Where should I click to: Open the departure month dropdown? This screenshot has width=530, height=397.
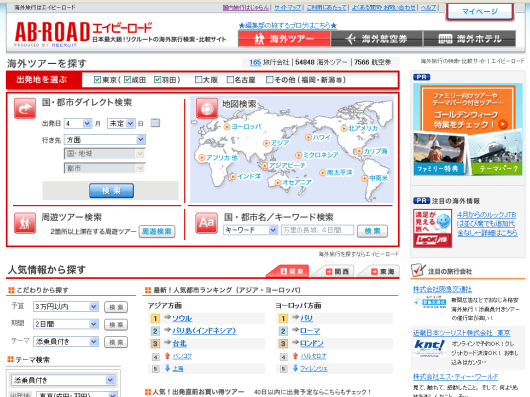click(x=78, y=123)
